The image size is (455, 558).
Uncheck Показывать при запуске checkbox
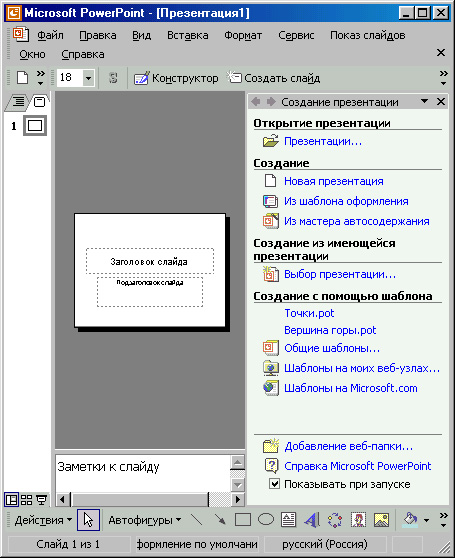click(x=274, y=484)
